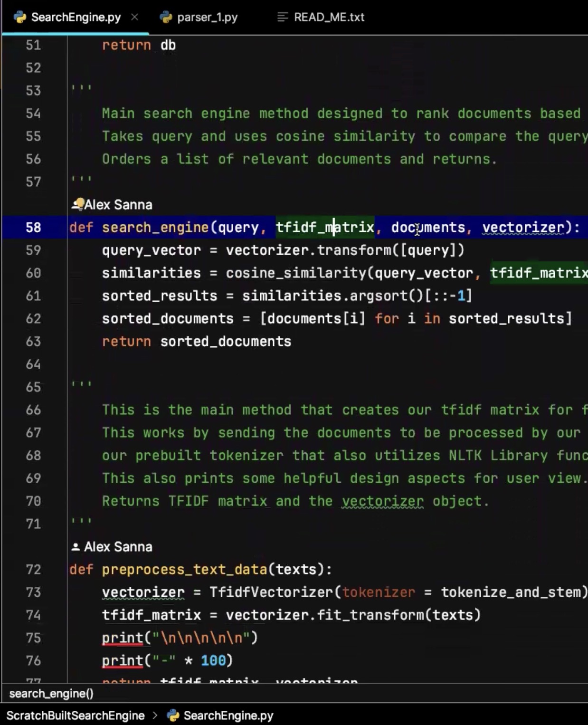This screenshot has height=725, width=588.
Task: Click tokenize_and_stem argument on line 73
Action: 511,592
